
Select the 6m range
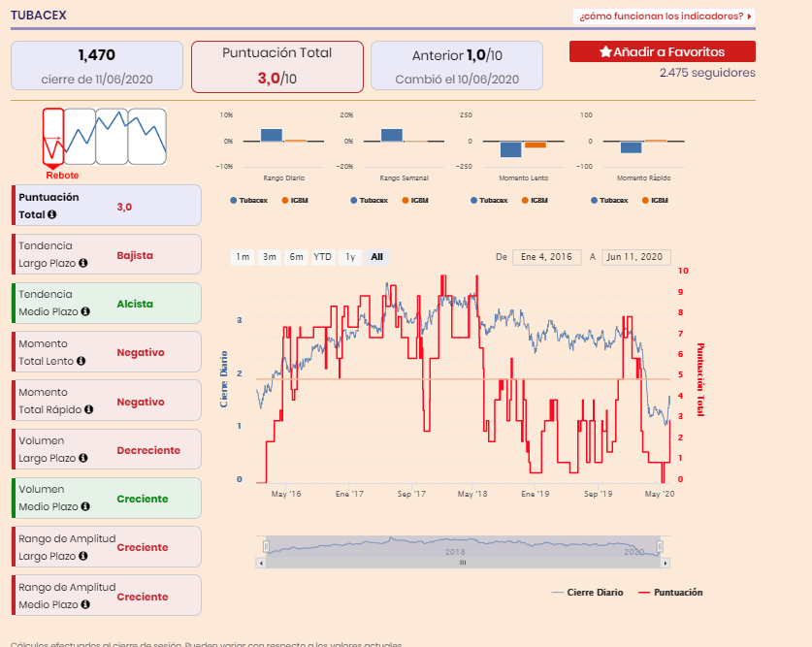click(x=296, y=257)
